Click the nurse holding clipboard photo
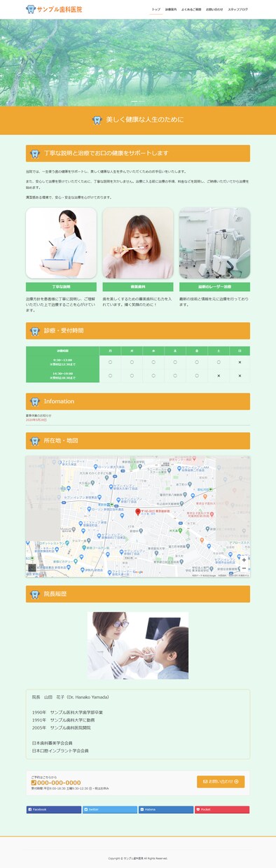The image size is (276, 868). tap(61, 243)
